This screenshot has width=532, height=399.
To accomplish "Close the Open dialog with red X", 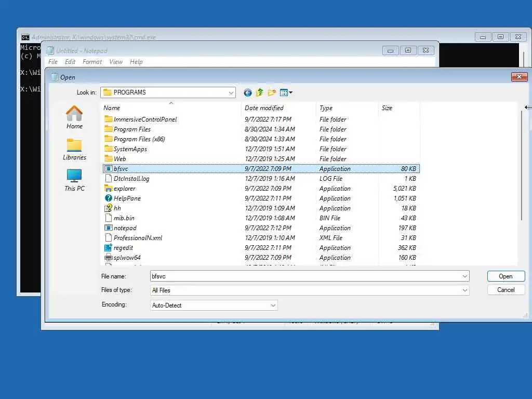I will click(x=519, y=77).
